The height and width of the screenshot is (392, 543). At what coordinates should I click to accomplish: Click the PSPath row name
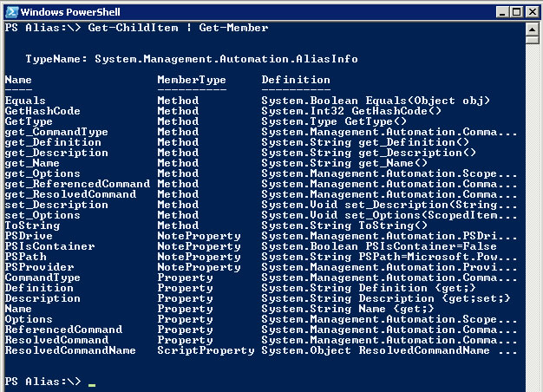click(25, 257)
